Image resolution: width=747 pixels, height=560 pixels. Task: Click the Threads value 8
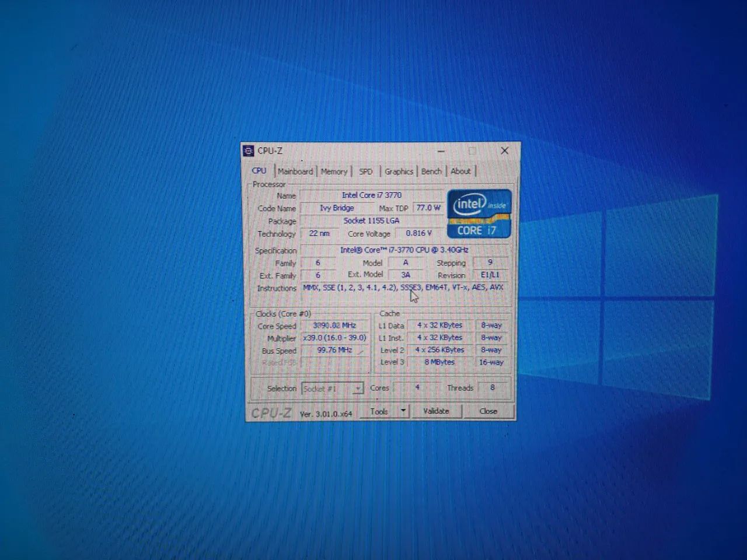tap(493, 387)
